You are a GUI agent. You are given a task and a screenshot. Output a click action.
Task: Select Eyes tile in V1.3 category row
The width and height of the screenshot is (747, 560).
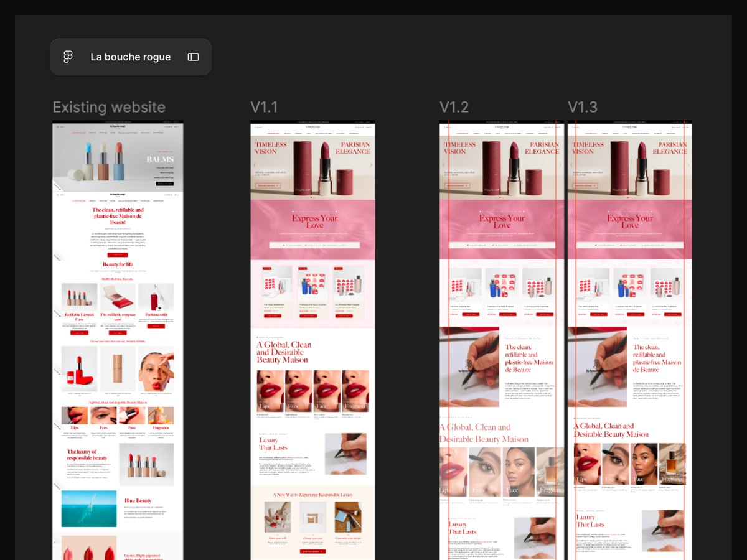tap(616, 464)
